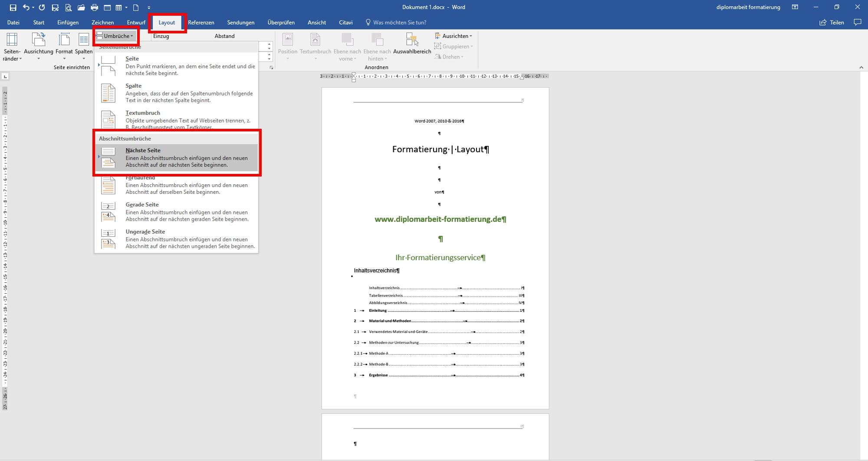The image size is (868, 461).
Task: Click the Gruppieren group button
Action: click(x=454, y=46)
